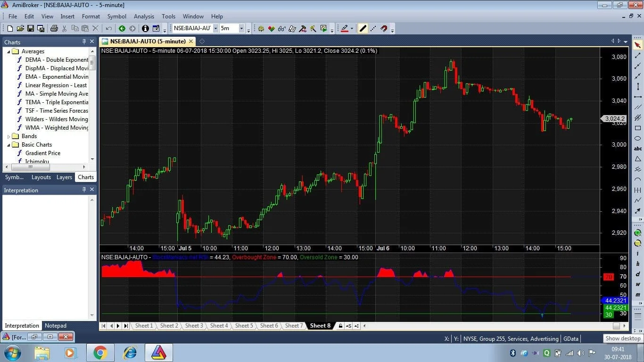Image resolution: width=644 pixels, height=362 pixels.
Task: Open the Format menu
Action: [91, 16]
